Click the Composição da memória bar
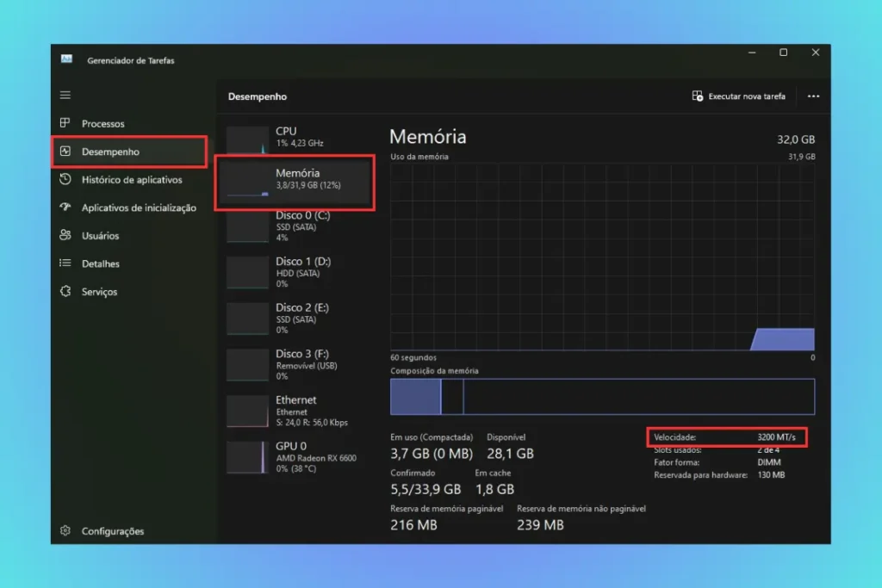 (x=602, y=397)
